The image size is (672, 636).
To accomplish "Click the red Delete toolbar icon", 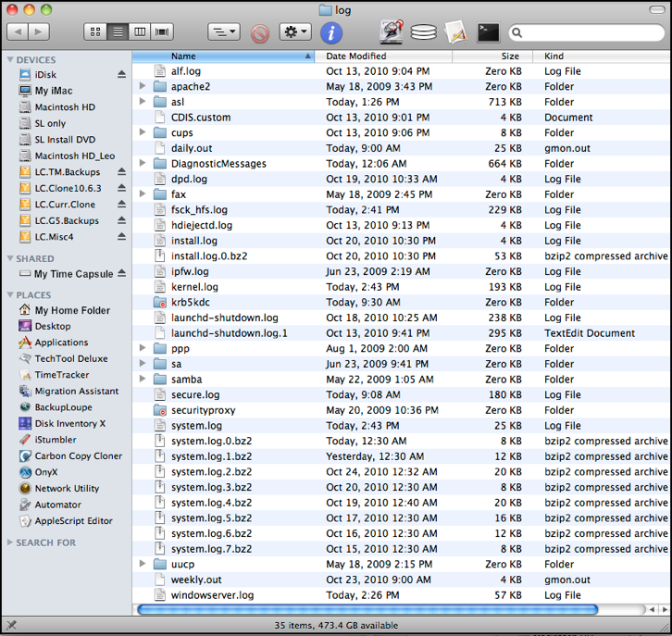I will click(x=260, y=32).
